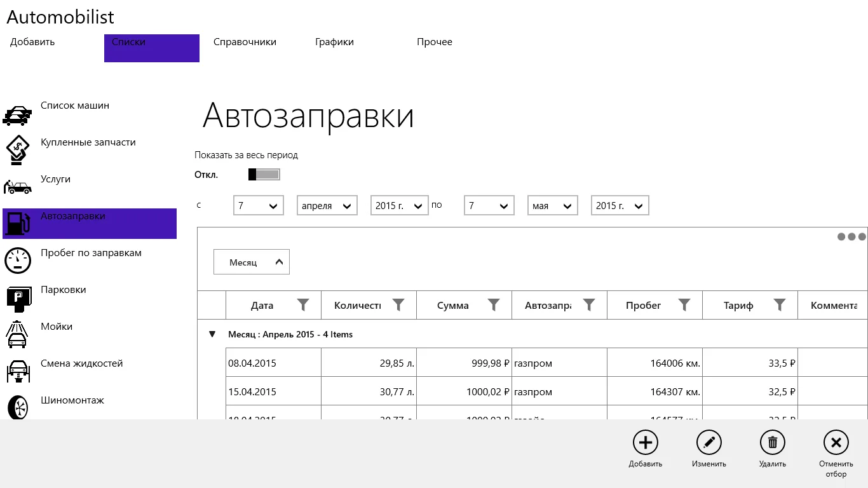Filter the Автозаправка column
This screenshot has height=488, width=868.
pos(589,305)
